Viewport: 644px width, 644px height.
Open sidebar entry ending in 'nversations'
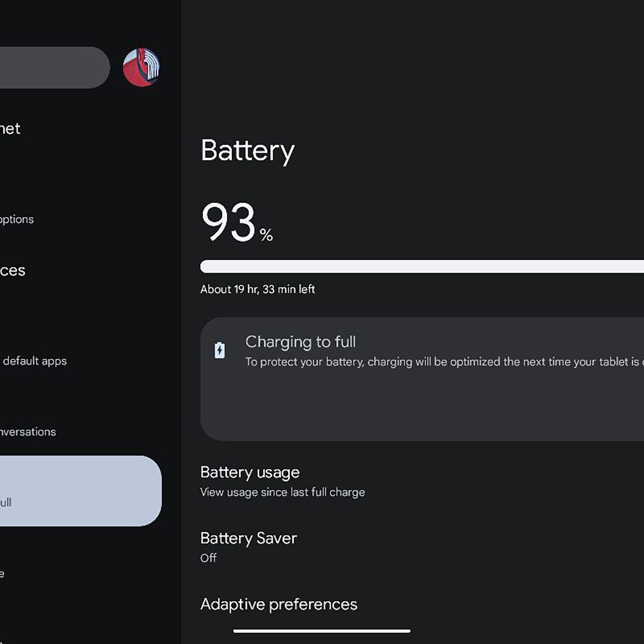[x=28, y=432]
